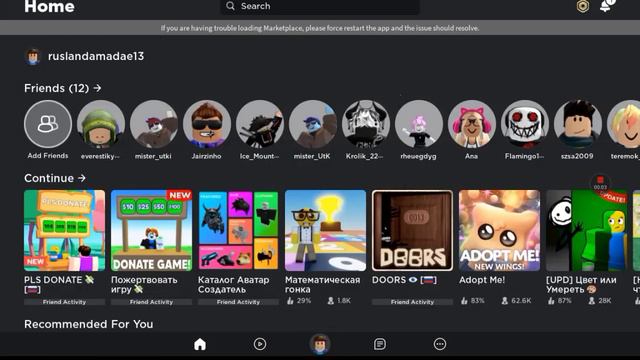Click the Home page title
Screen dimensions: 640x360
(x=49, y=7)
